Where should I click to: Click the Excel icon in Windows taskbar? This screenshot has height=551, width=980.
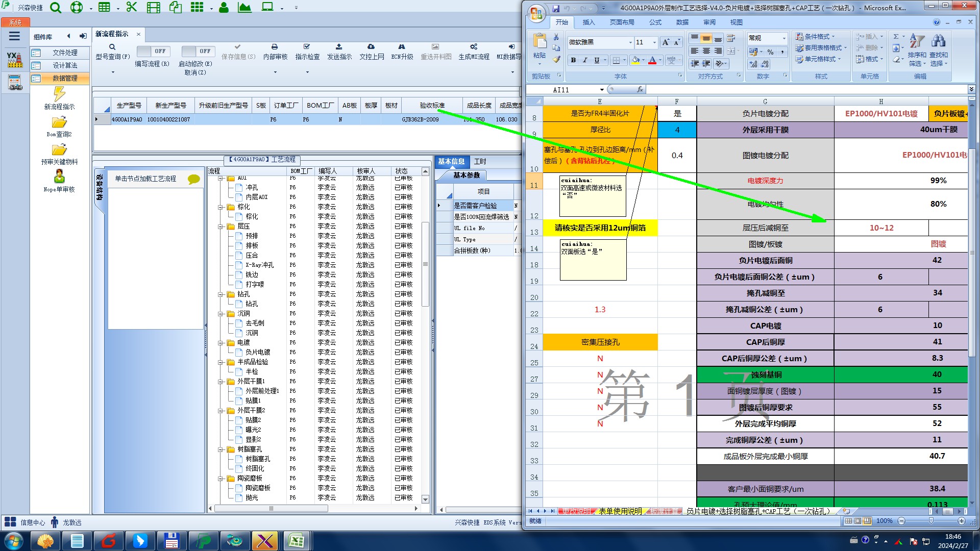pos(297,540)
